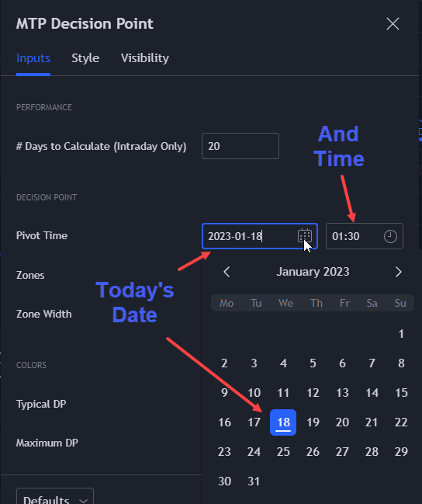The height and width of the screenshot is (504, 422).
Task: Select January 10 in the calendar
Action: pos(254,393)
